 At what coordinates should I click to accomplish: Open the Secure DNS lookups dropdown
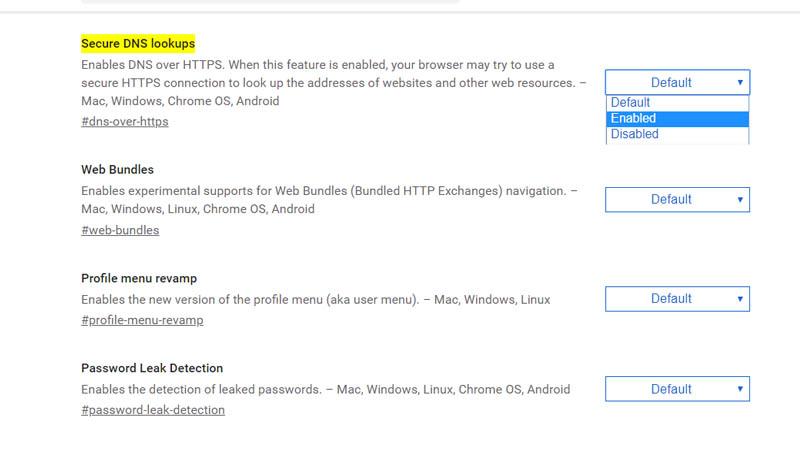(x=677, y=82)
